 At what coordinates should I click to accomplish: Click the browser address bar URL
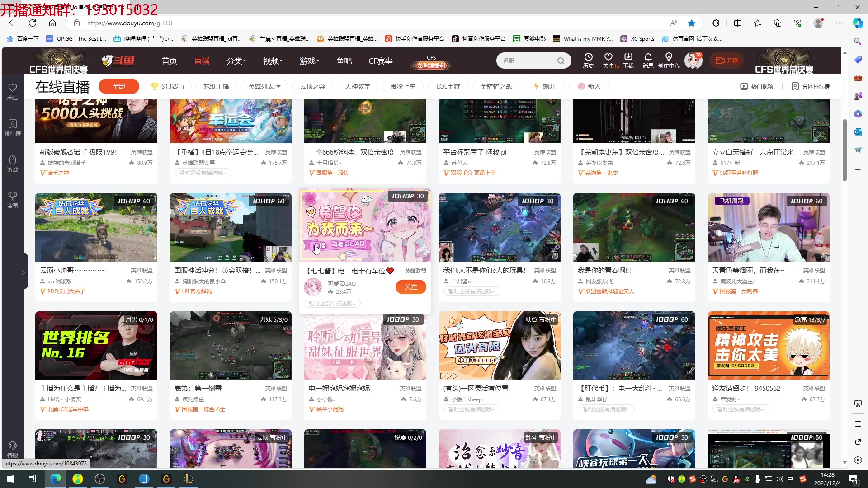click(130, 23)
